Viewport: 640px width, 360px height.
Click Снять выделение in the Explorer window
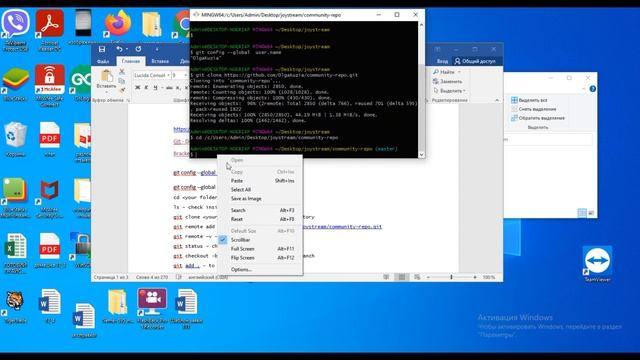point(533,109)
